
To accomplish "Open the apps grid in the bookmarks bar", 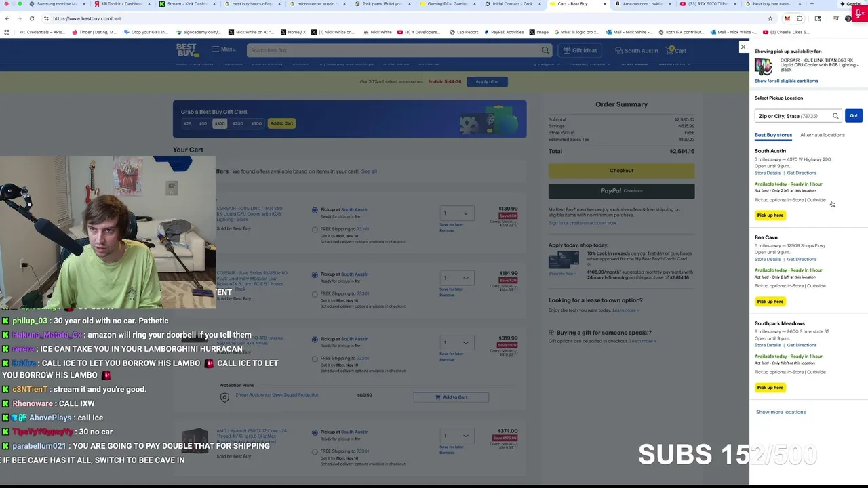I will (x=7, y=32).
